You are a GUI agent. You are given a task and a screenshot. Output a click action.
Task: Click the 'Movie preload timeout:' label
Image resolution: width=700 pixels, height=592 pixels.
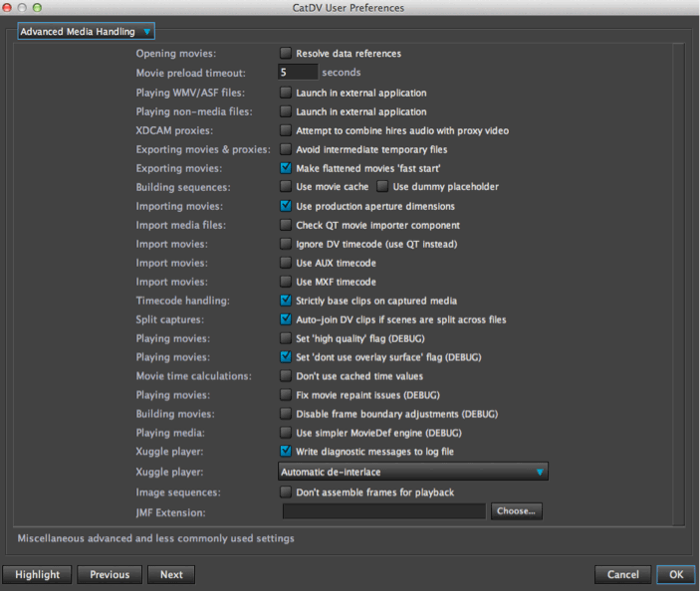(x=190, y=73)
